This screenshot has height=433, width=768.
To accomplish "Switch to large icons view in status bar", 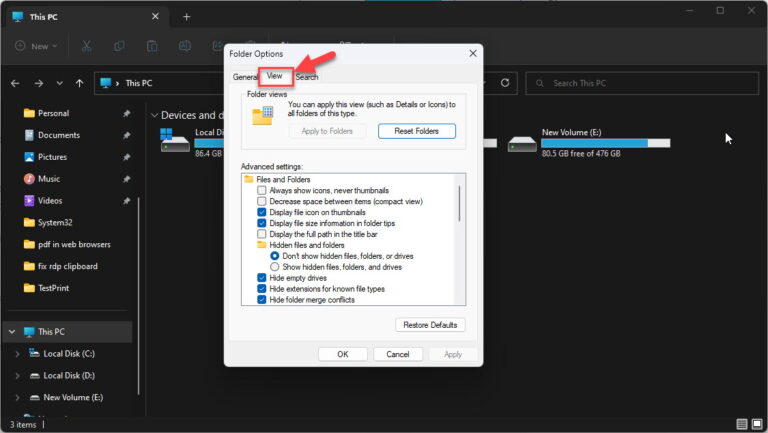I will pyautogui.click(x=757, y=424).
